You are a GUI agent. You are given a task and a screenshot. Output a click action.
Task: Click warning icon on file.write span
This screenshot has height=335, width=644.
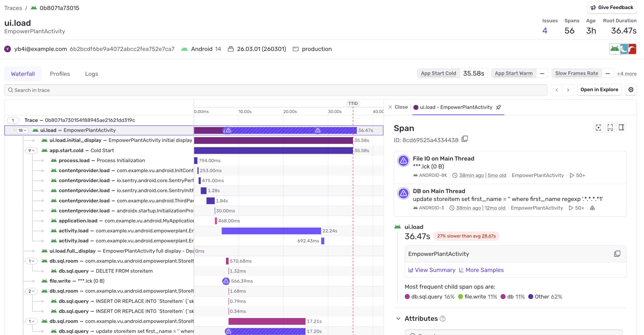pyautogui.click(x=226, y=281)
